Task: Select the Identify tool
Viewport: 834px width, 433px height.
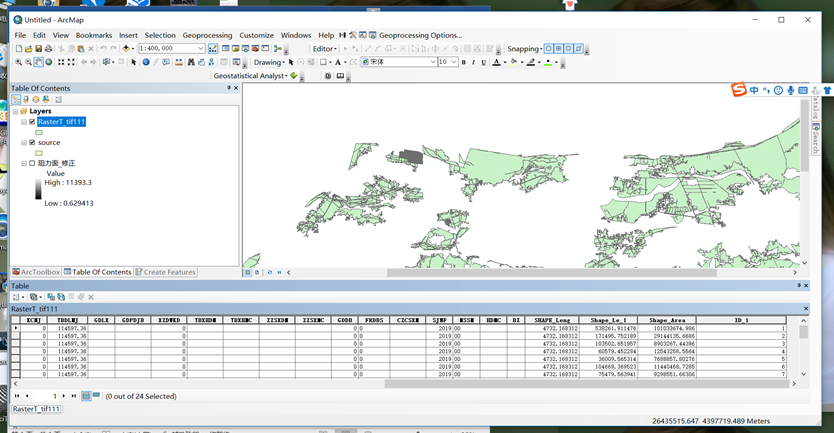Action: point(146,62)
